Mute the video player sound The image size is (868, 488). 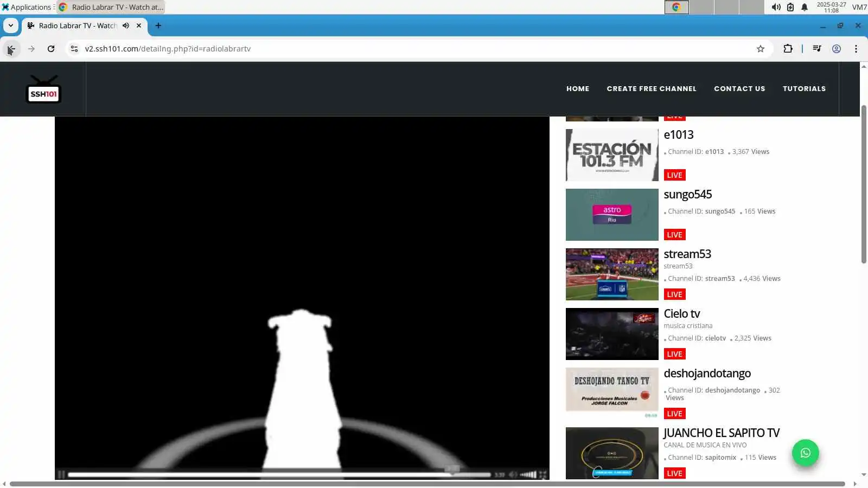tap(513, 474)
